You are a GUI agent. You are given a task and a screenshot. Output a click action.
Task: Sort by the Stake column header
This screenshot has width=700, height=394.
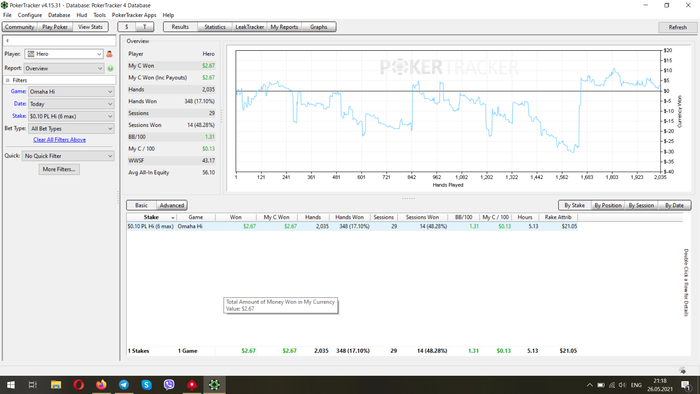coord(151,217)
